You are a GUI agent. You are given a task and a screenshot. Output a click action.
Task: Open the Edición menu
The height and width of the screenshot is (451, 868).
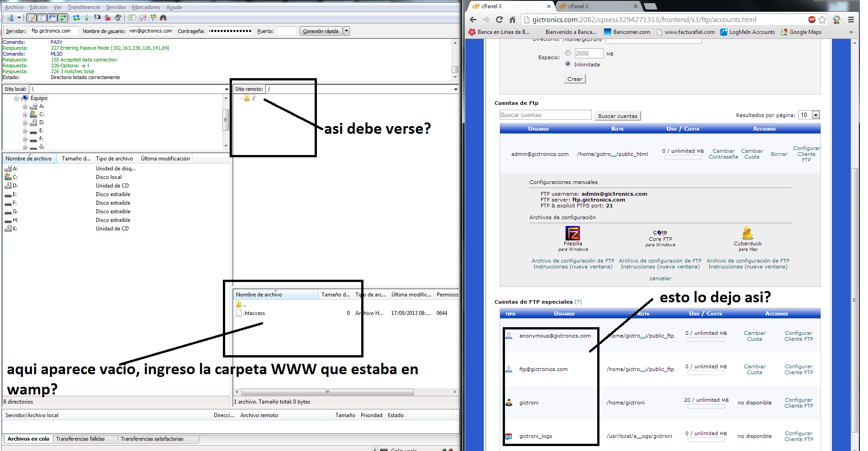pos(38,7)
